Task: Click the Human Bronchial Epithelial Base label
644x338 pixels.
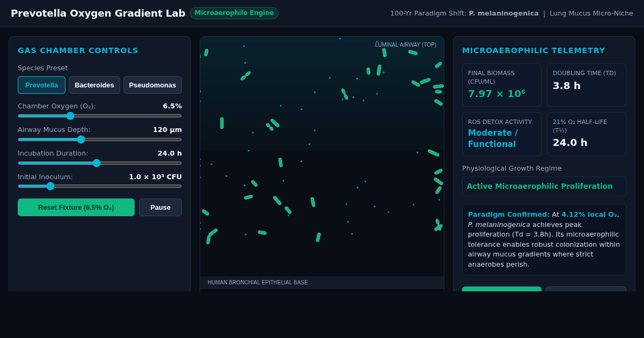Action: pyautogui.click(x=258, y=283)
